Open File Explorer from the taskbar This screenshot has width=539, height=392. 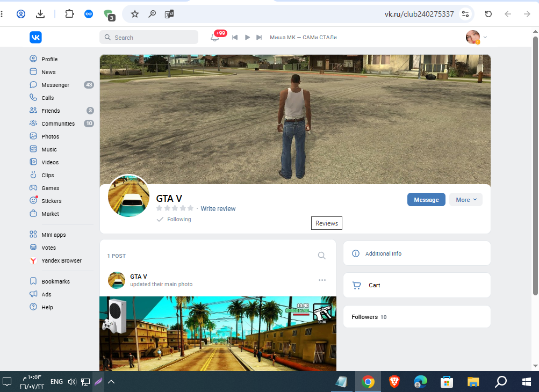(x=473, y=382)
